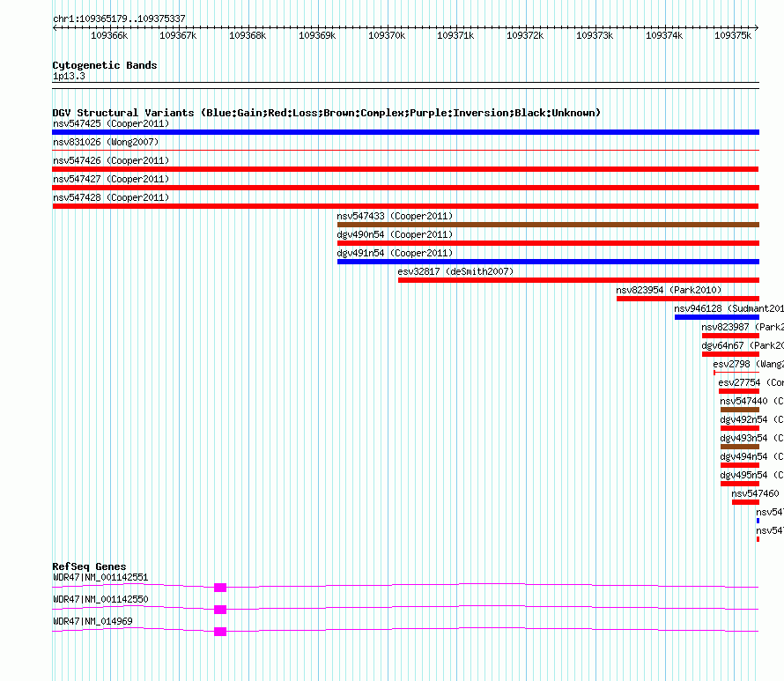Click the brown complex bar of nsv547433
Viewport: 784px width, 681px height.
coord(548,225)
